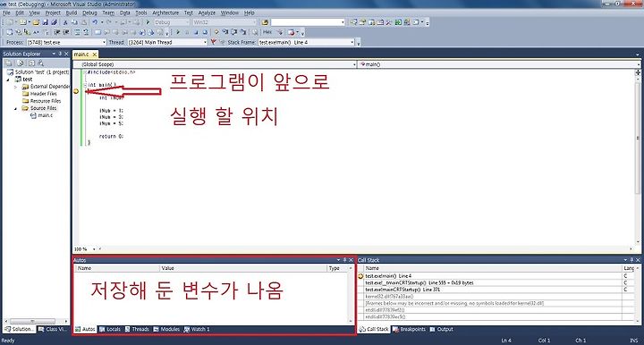Click the Value column header in Autos
644x345 pixels.
(242, 268)
